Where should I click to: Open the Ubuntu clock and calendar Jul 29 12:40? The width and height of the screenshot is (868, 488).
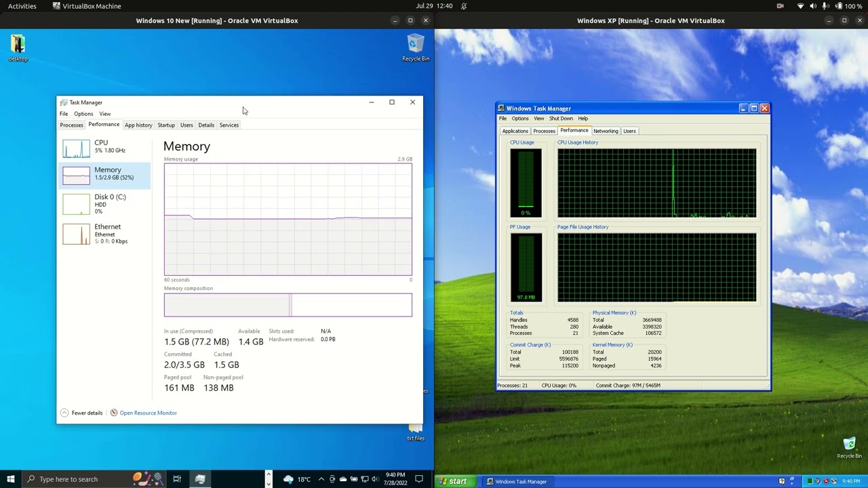tap(434, 6)
